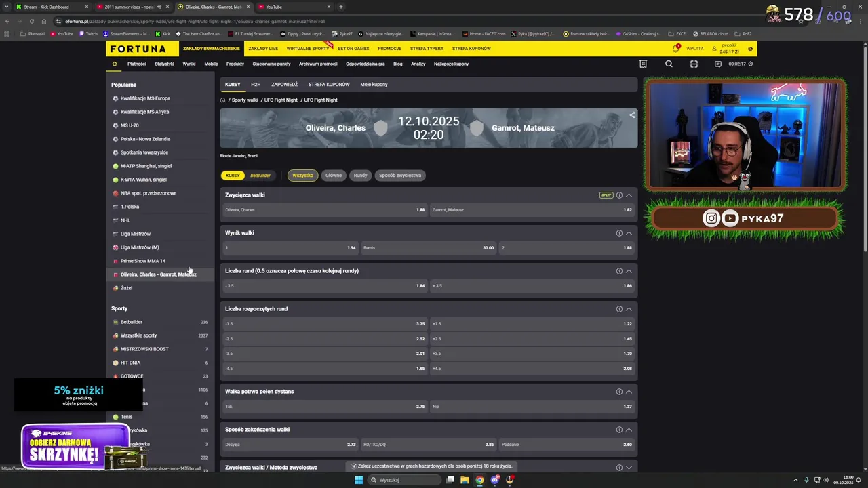This screenshot has height=488, width=868.
Task: Toggle the balance visibility eye icon
Action: pyautogui.click(x=750, y=49)
